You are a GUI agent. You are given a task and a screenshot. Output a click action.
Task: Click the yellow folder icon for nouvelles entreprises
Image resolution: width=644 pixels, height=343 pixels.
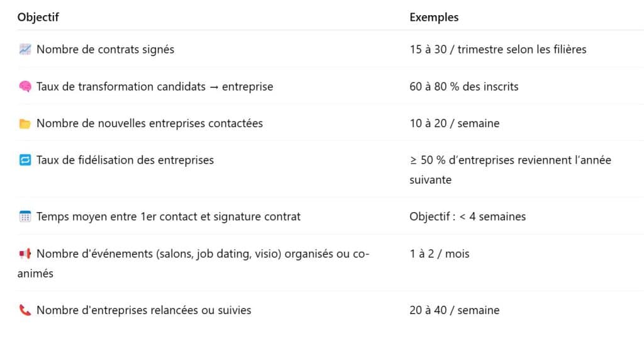coord(25,123)
